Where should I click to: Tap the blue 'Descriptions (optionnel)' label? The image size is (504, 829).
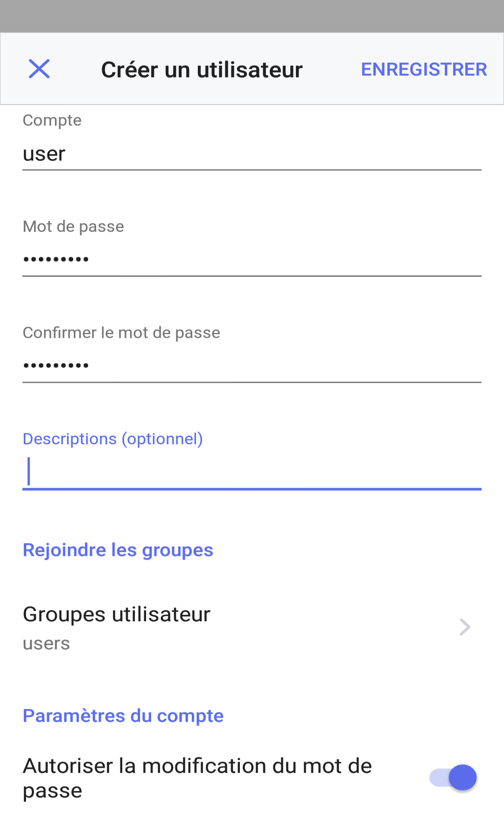[x=113, y=439]
